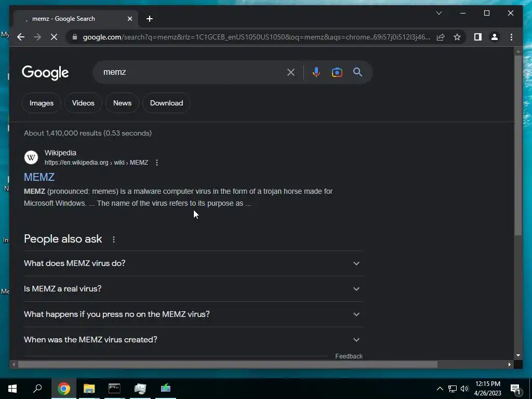The width and height of the screenshot is (532, 399).
Task: Expand When was the MEMZ virus created?
Action: pos(193,340)
